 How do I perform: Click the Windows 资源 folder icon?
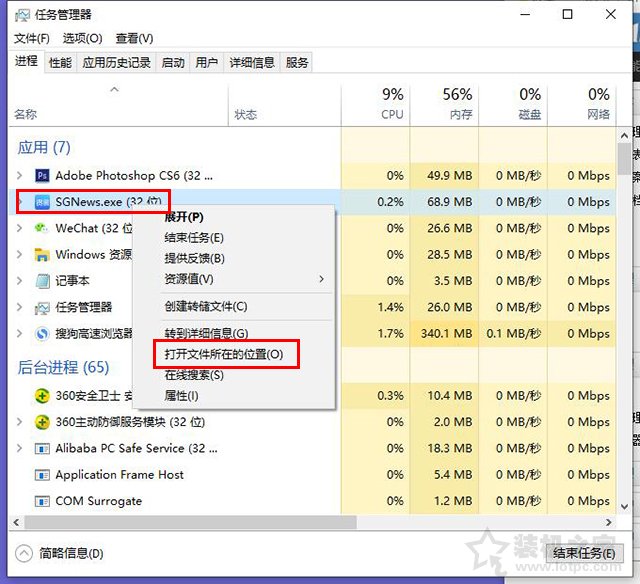pos(42,255)
